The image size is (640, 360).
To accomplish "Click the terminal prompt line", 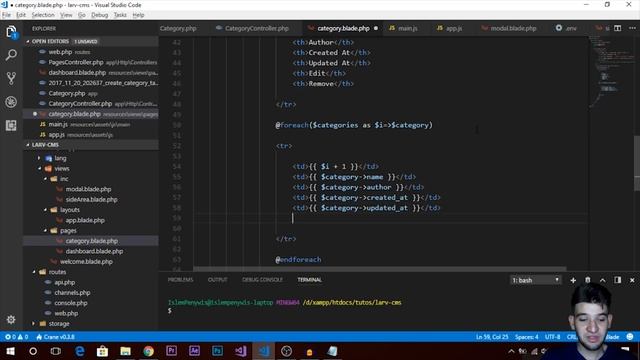I will pos(169,311).
